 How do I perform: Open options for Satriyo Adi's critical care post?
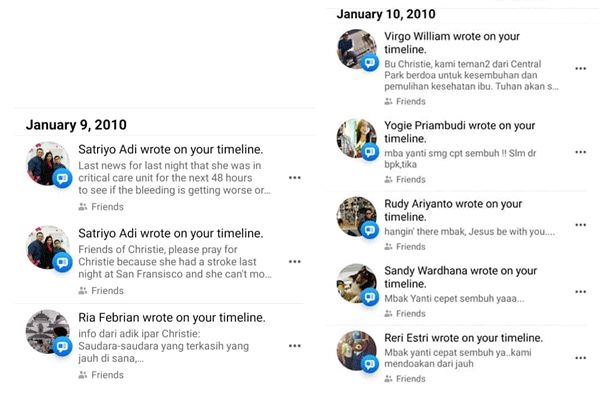(294, 177)
